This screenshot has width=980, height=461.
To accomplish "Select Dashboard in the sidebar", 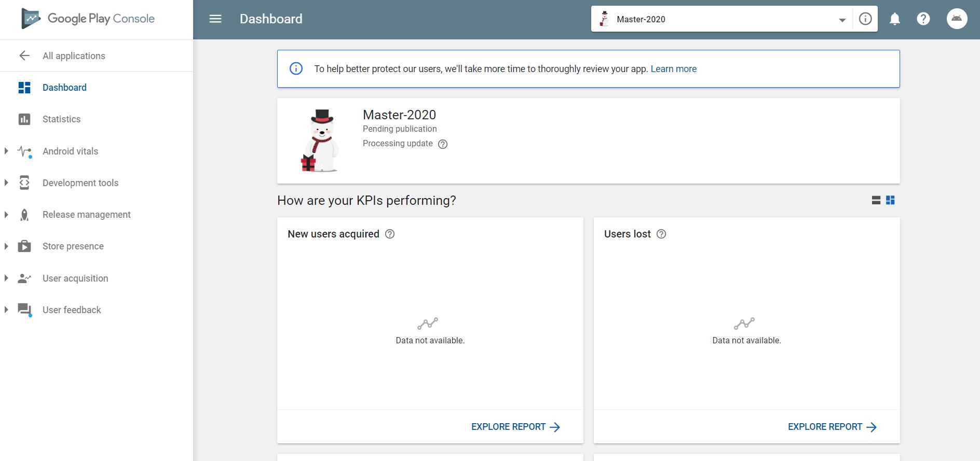I will coord(64,88).
